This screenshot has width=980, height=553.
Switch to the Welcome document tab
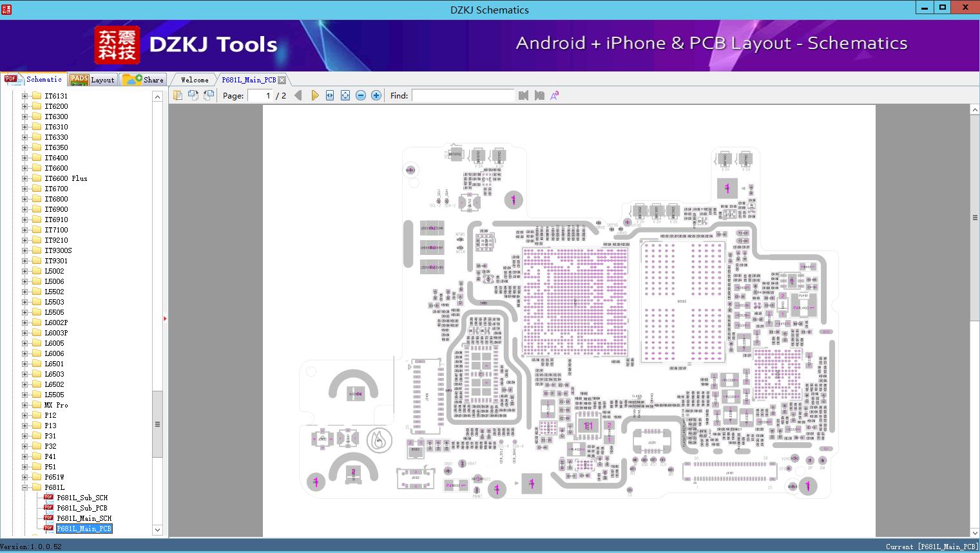tap(195, 80)
